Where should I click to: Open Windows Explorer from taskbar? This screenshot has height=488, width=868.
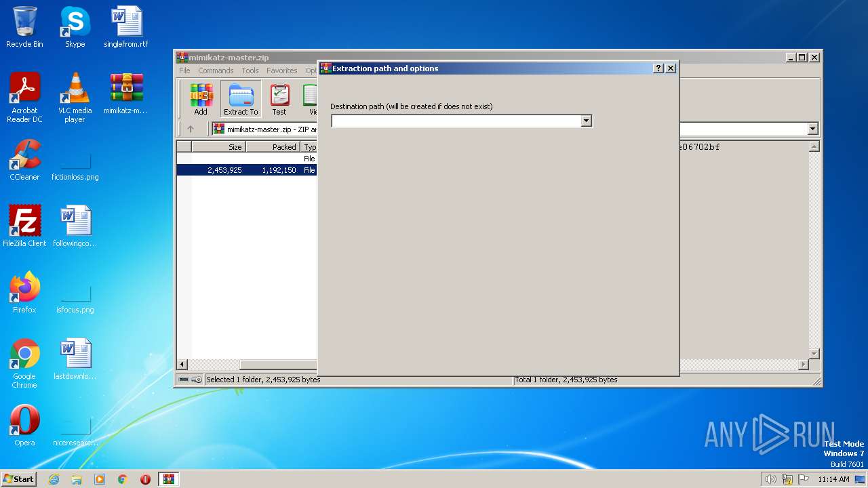click(x=77, y=479)
